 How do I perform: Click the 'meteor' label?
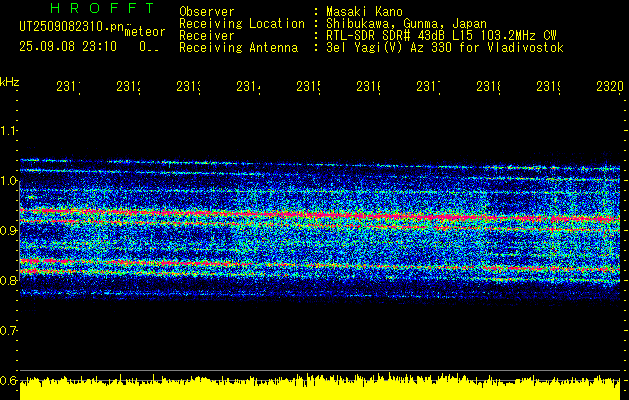[x=145, y=32]
